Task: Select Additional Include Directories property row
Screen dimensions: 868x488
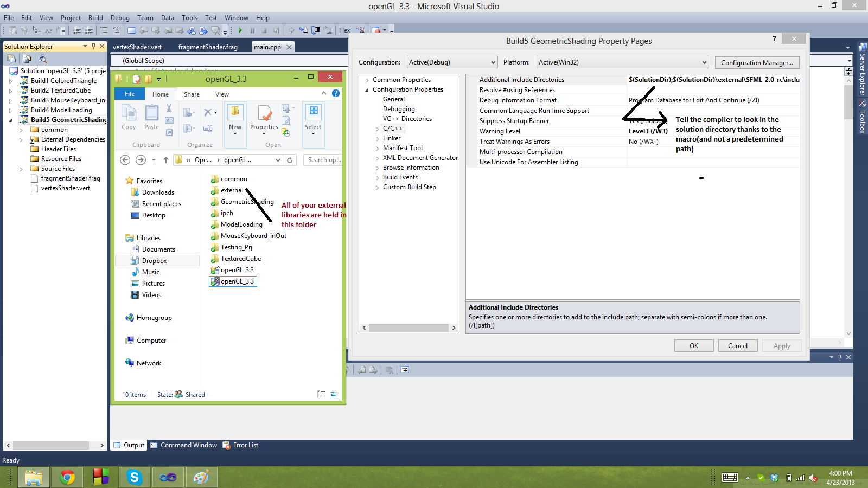Action: click(633, 80)
